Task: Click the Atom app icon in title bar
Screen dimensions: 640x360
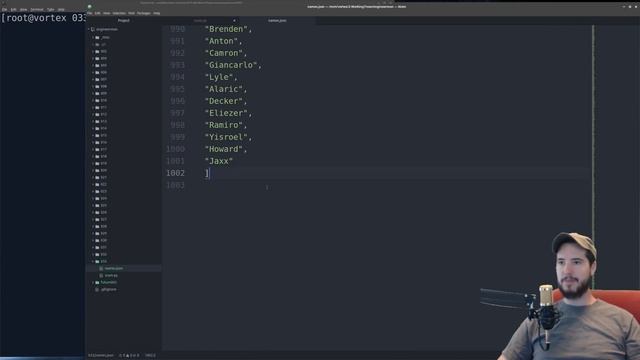Action: coord(89,7)
